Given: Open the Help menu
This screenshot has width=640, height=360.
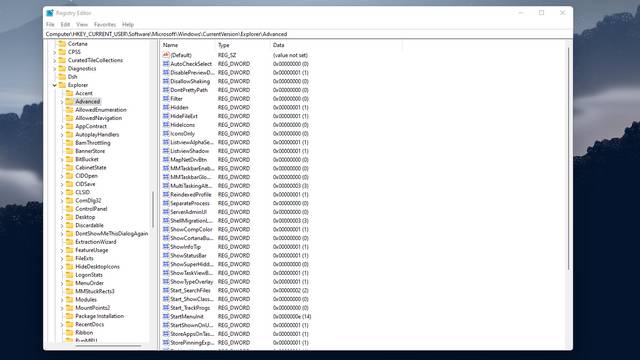Looking at the screenshot, I should (x=128, y=24).
